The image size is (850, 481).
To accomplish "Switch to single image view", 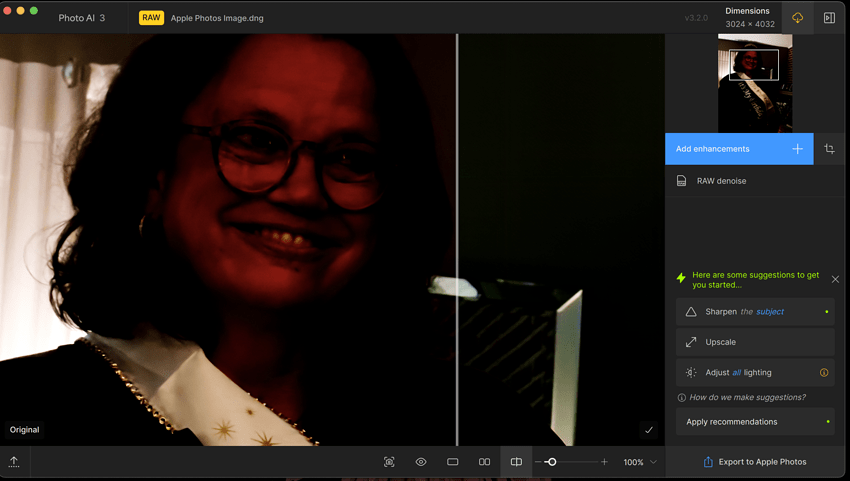I will [453, 462].
